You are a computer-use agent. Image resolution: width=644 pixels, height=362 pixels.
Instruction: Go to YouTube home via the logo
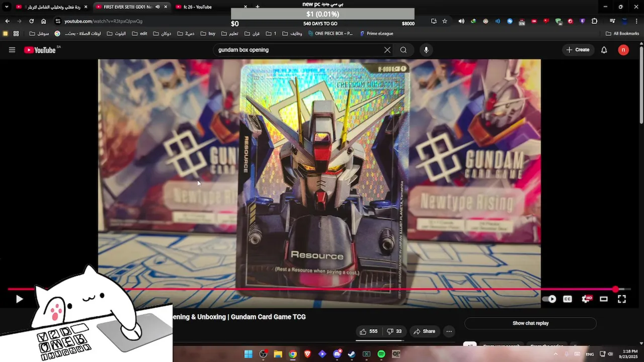tap(40, 50)
